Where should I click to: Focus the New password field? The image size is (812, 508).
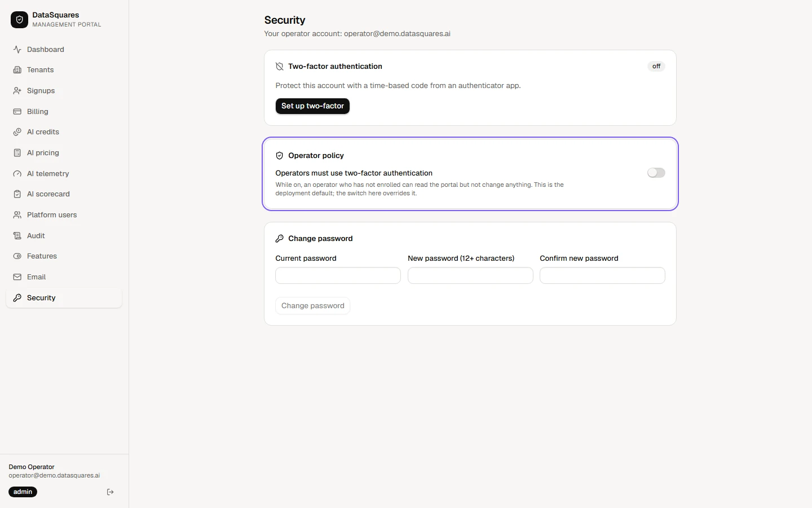[470, 275]
